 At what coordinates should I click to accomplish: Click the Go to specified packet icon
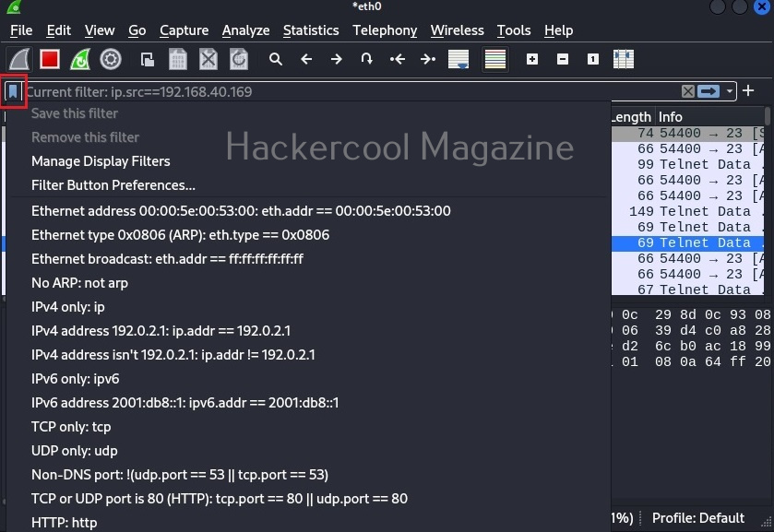367,60
